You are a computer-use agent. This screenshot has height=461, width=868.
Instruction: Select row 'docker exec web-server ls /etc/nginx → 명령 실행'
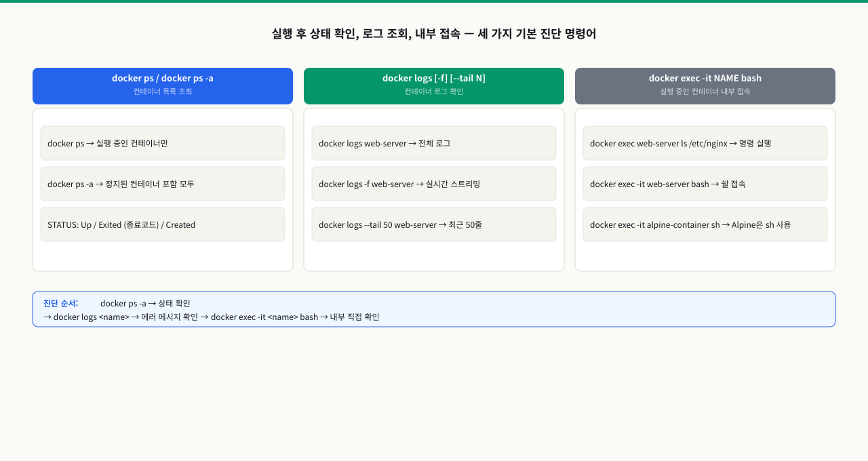click(x=705, y=143)
